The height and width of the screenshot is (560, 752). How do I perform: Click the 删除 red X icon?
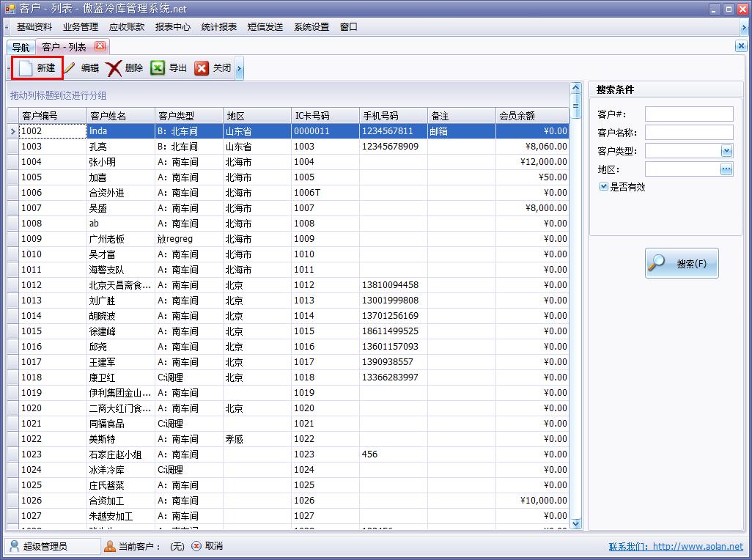point(114,68)
